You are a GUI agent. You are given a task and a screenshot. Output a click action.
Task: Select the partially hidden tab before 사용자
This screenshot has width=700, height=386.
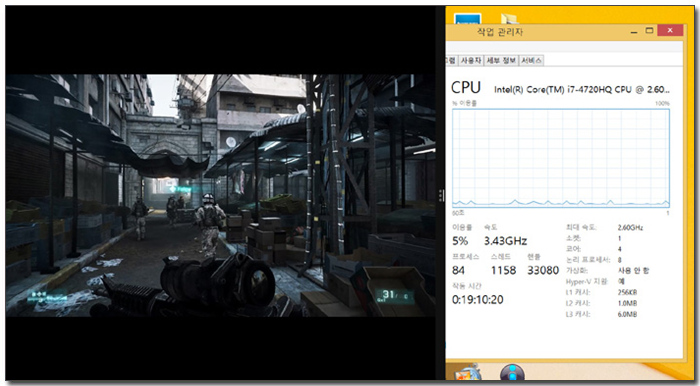[451, 60]
